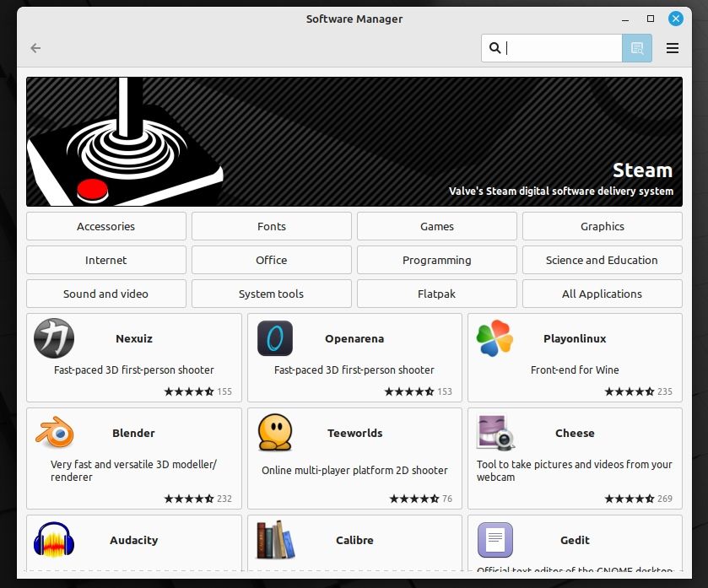Toggle the search in descriptions button

(x=637, y=48)
